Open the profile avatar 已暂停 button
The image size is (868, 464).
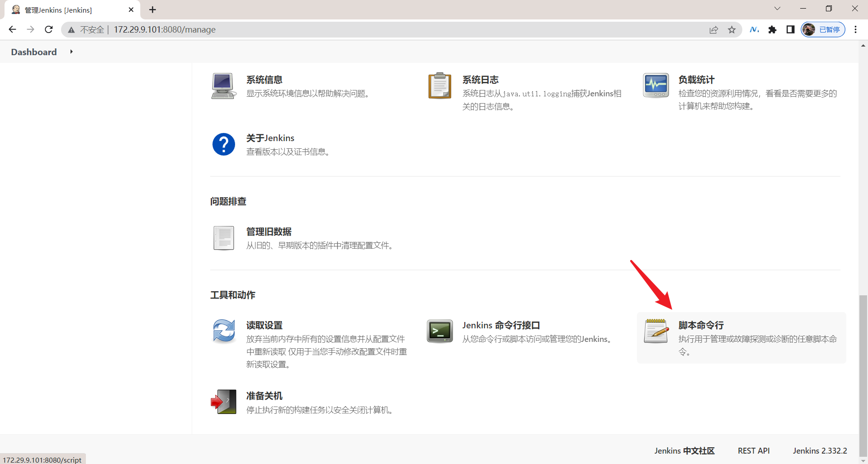coord(823,29)
